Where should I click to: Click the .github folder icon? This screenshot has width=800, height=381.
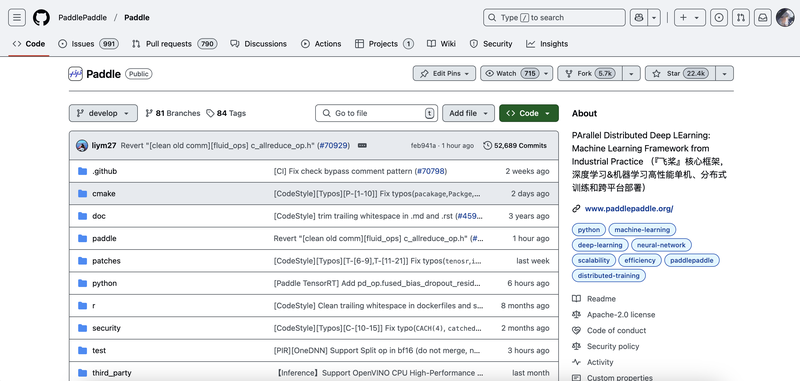[82, 171]
